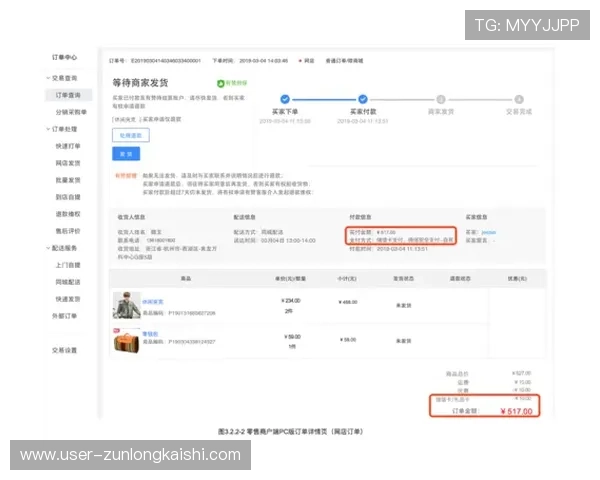Open 订单中心 heading in the sidebar
The width and height of the screenshot is (600, 480).
(64, 57)
